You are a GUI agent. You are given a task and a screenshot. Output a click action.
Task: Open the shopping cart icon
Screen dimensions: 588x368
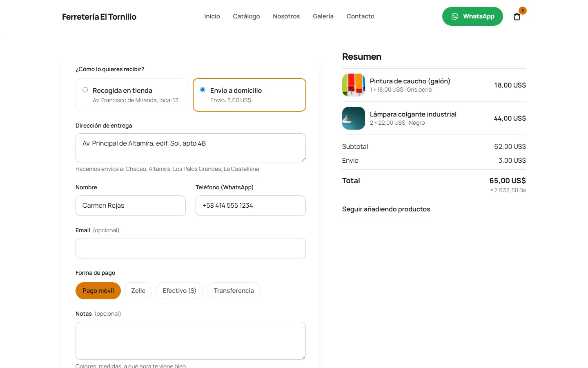tap(517, 16)
